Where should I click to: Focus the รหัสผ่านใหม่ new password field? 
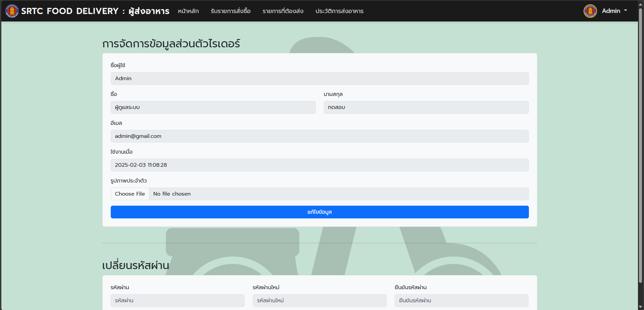tap(319, 301)
